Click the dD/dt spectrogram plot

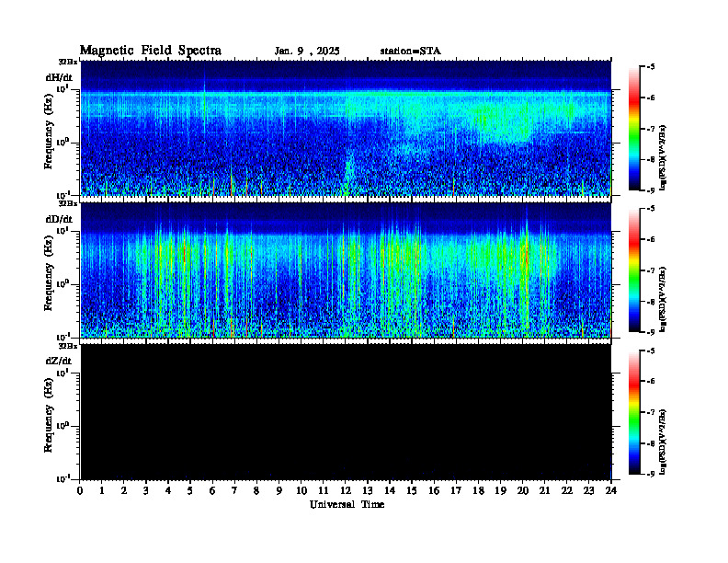346,270
